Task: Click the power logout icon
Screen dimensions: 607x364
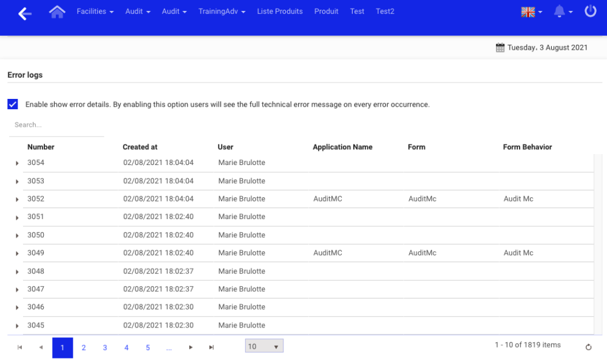Action: (591, 11)
